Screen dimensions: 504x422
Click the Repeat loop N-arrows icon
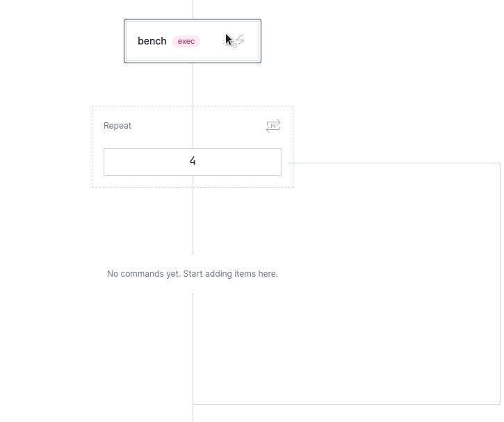273,126
